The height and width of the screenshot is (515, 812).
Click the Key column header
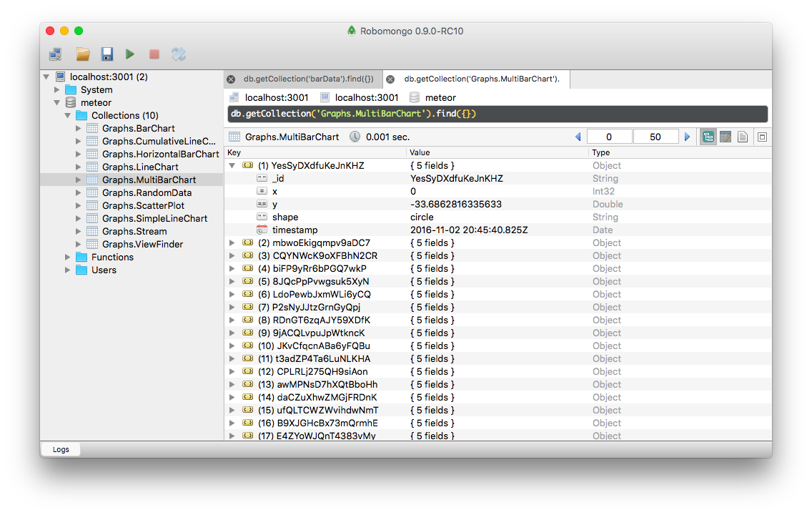click(x=315, y=152)
